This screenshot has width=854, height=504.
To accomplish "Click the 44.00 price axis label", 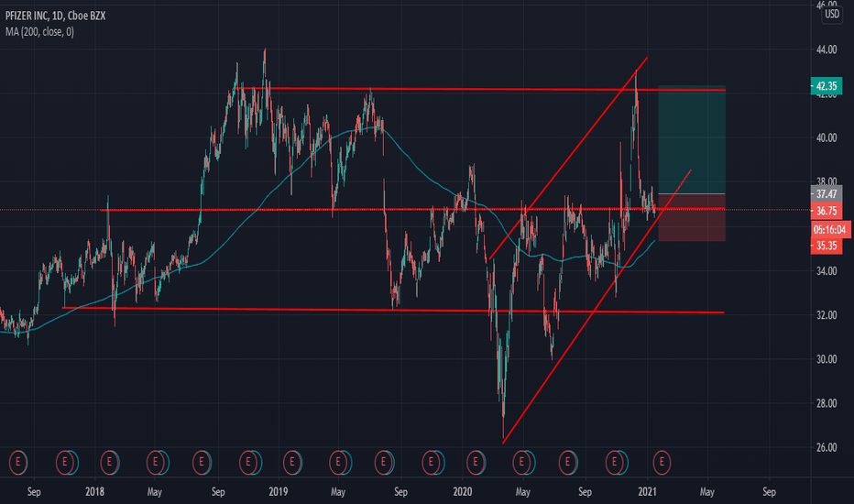I will pyautogui.click(x=827, y=49).
